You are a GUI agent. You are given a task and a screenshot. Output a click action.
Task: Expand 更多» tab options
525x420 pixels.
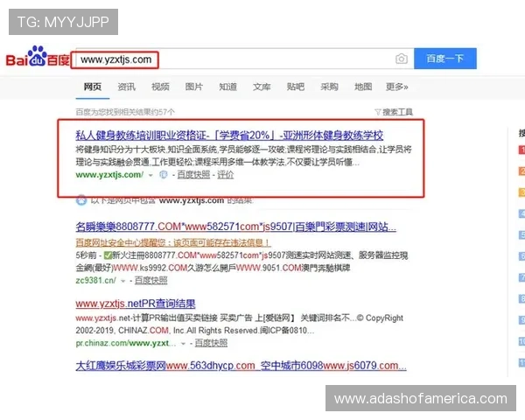397,87
